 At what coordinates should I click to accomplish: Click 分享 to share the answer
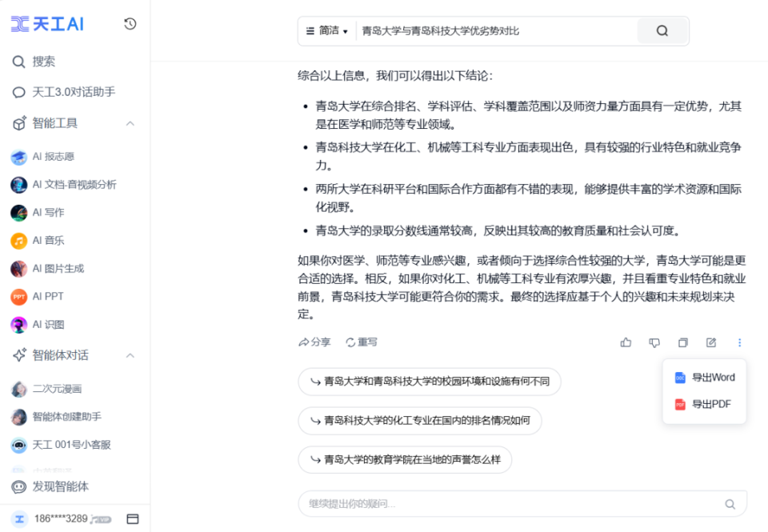314,342
